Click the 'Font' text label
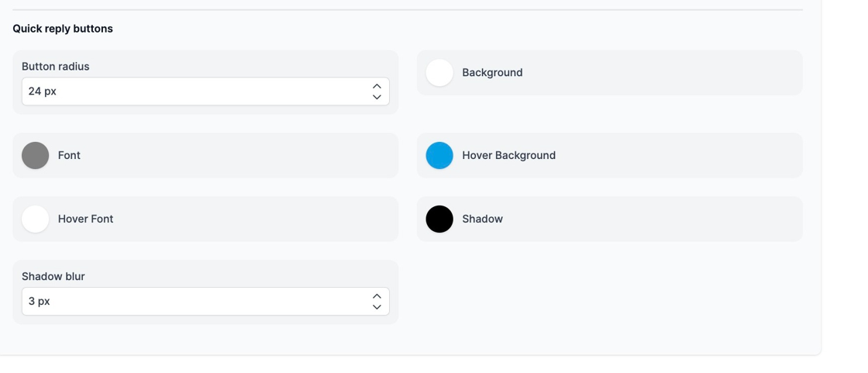 click(x=69, y=156)
